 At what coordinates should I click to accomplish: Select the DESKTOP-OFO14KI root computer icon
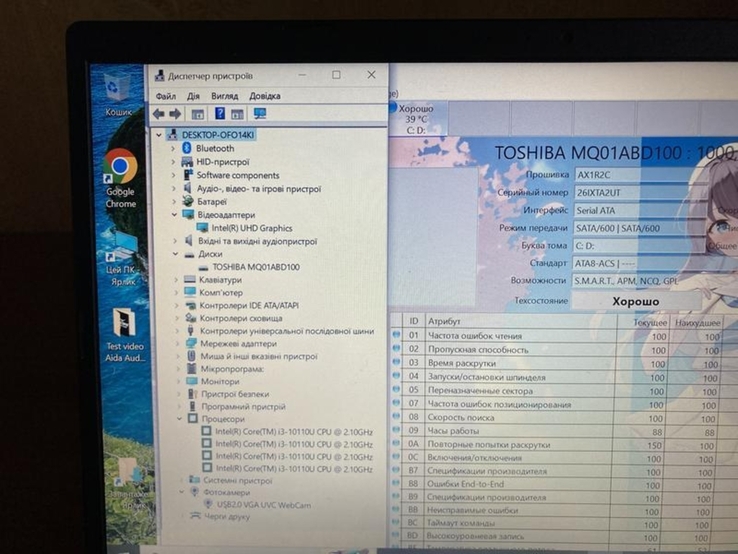tap(173, 135)
